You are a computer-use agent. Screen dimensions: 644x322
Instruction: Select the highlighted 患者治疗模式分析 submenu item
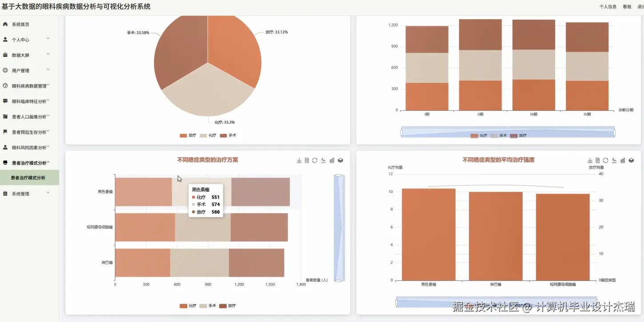[x=29, y=177]
